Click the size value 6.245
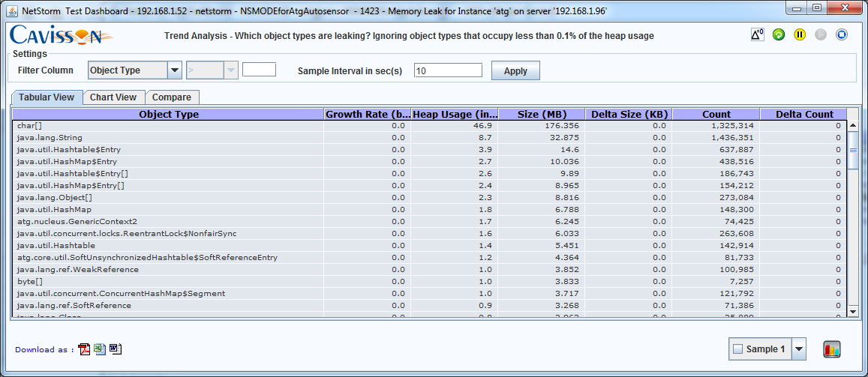The height and width of the screenshot is (377, 868). pyautogui.click(x=569, y=221)
